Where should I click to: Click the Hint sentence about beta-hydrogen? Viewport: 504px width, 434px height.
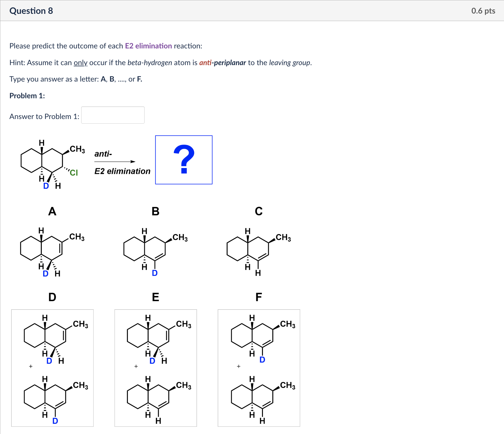click(160, 63)
